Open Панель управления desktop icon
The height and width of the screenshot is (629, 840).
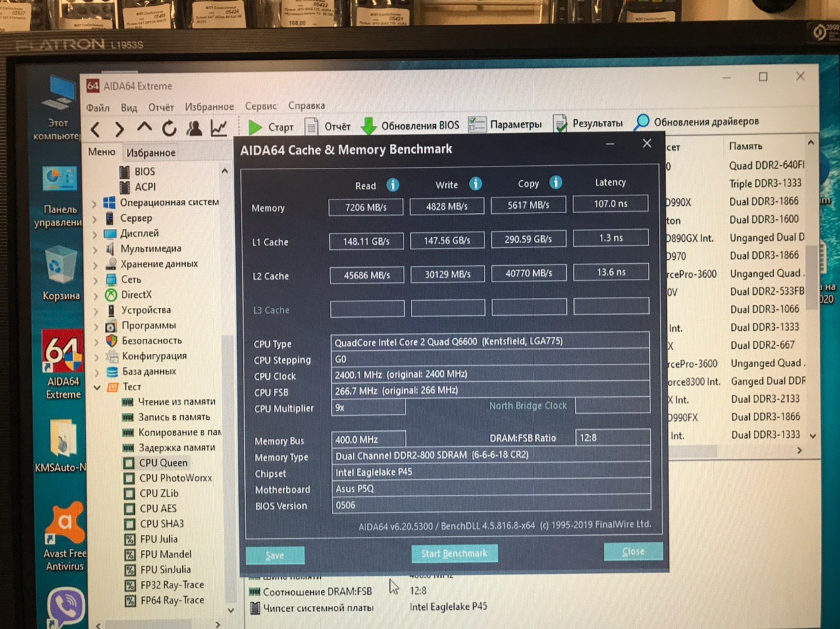59,197
